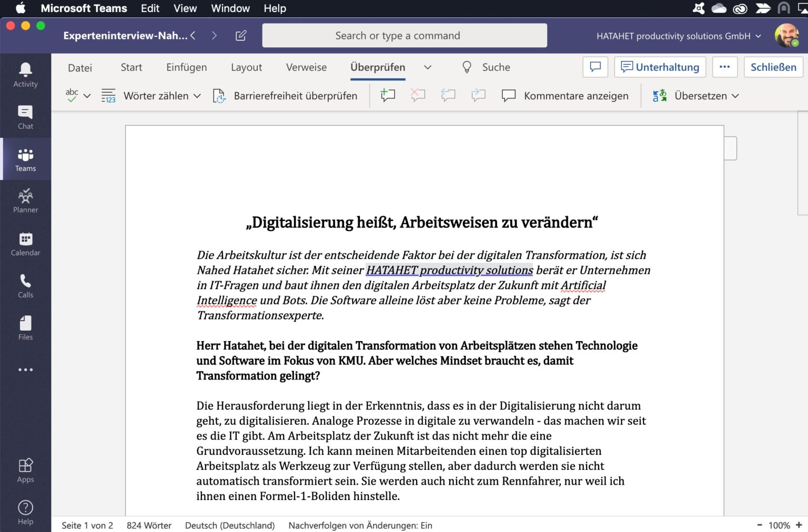Click the Suche lightbulb icon
Viewport: 808px width, 532px height.
pyautogui.click(x=467, y=67)
